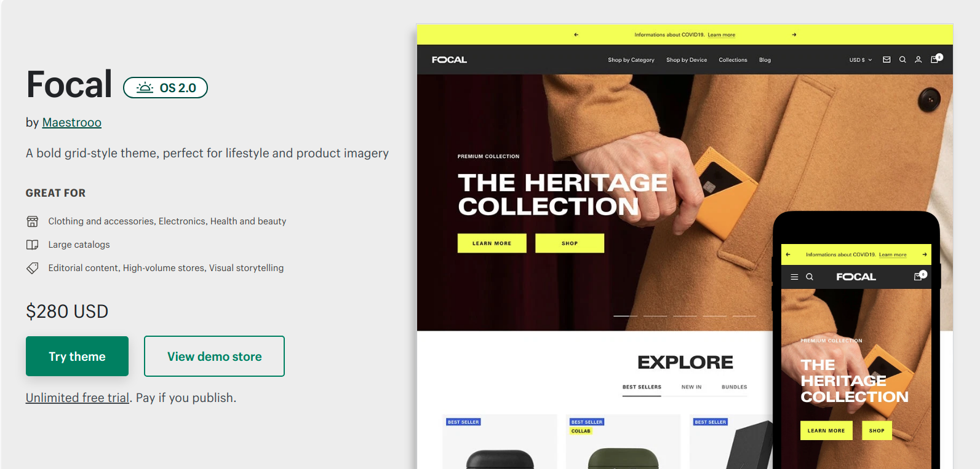The width and height of the screenshot is (980, 469).
Task: Select the first hero slideshow indicator
Action: coord(626,316)
